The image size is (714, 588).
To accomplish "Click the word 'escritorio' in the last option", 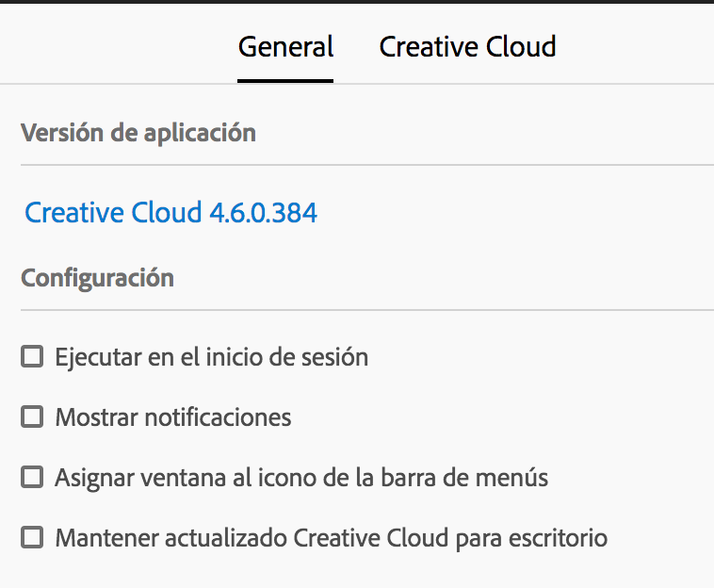I will pos(559,538).
